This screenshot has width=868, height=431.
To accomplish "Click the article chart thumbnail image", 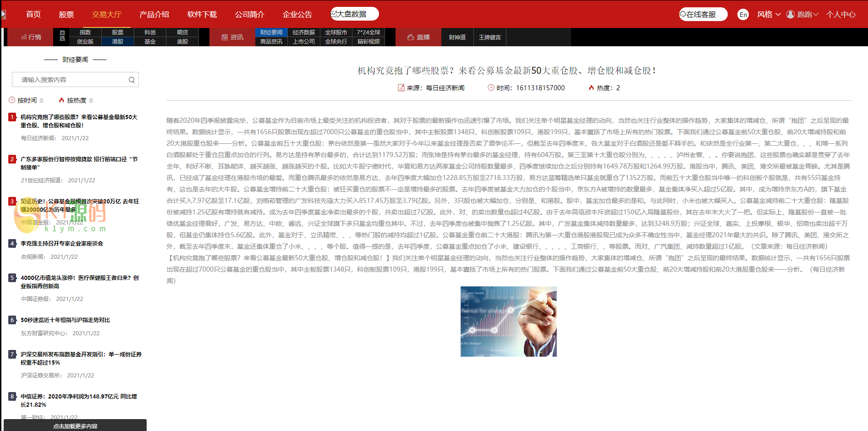I will pos(508,322).
